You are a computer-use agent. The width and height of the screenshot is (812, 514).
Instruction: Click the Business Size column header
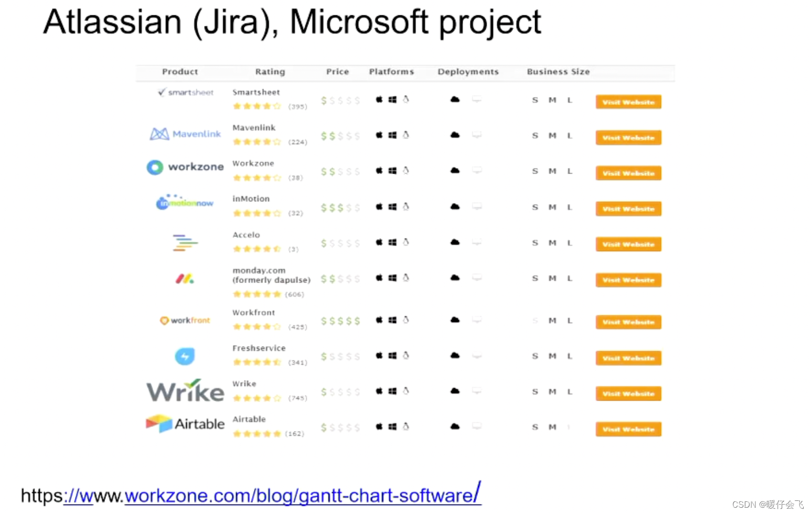click(x=558, y=72)
